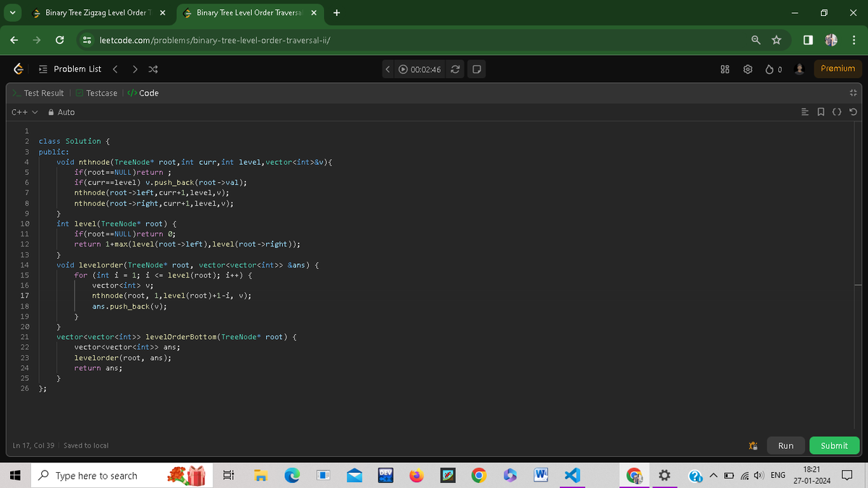Run the code
The width and height of the screenshot is (868, 488).
click(x=786, y=446)
